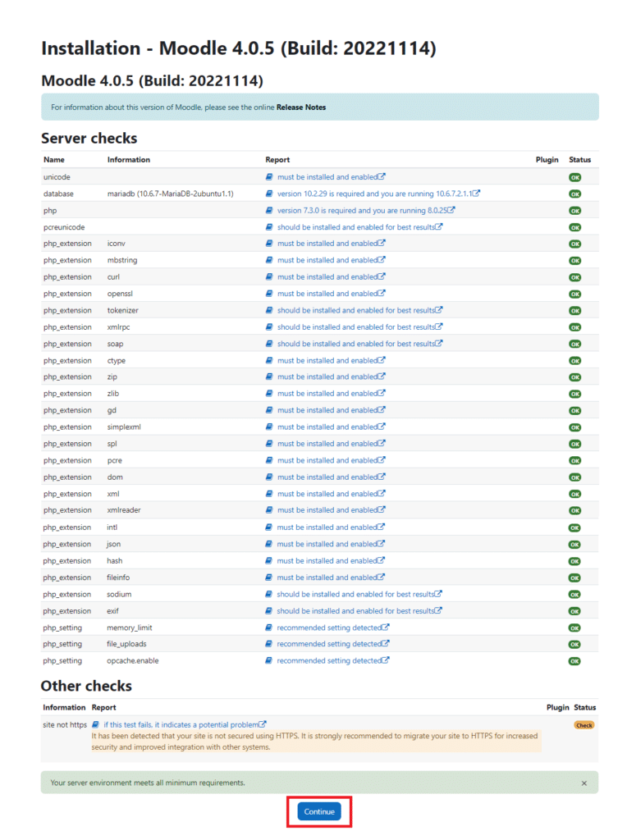
Task: Click the book icon in the memory_limit row
Action: coord(269,628)
